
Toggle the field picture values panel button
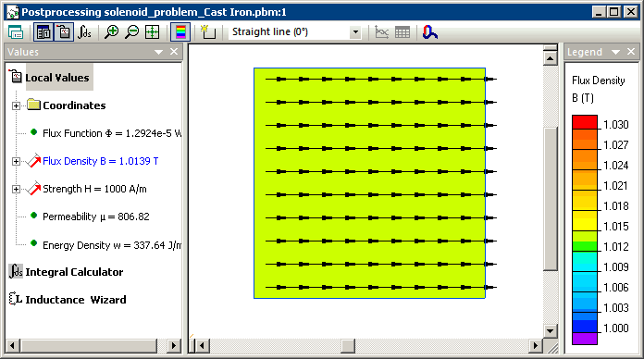(43, 32)
